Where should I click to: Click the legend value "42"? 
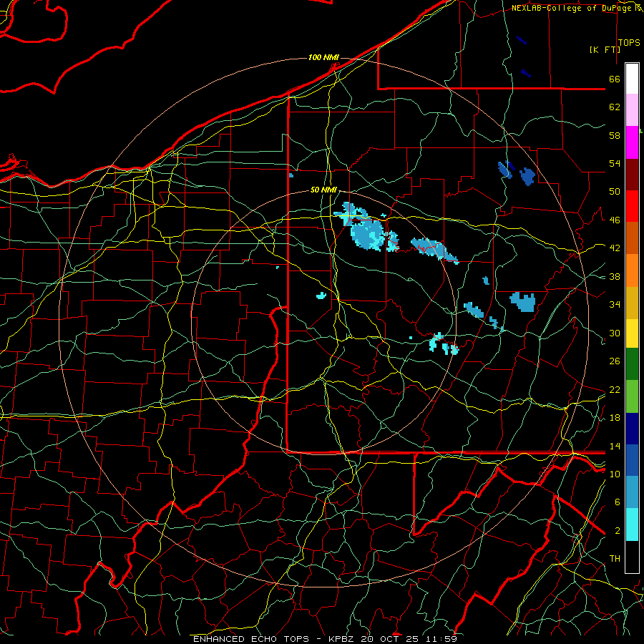tap(615, 248)
